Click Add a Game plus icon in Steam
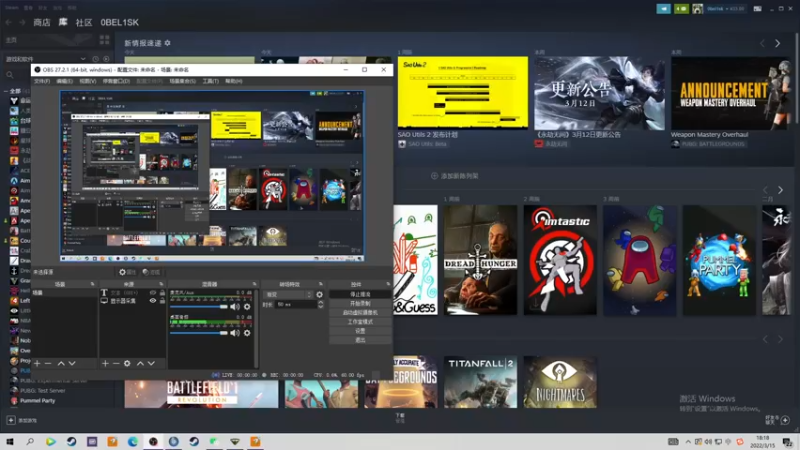800x450 pixels. (11, 420)
